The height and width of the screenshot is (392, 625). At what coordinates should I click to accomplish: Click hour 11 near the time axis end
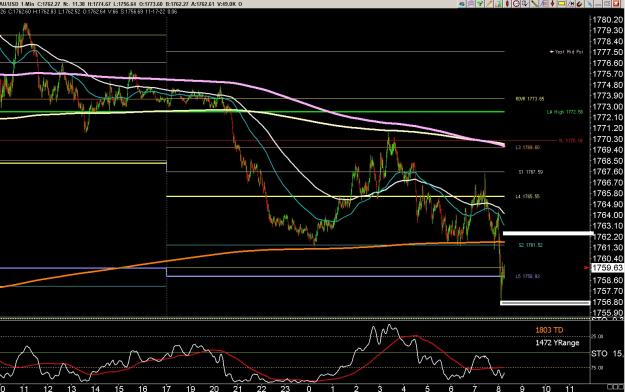click(570, 388)
